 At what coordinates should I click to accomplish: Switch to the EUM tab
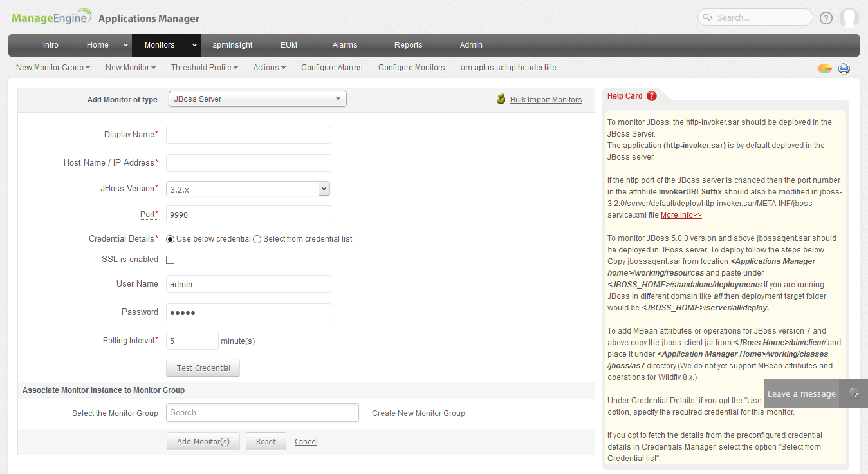point(289,45)
